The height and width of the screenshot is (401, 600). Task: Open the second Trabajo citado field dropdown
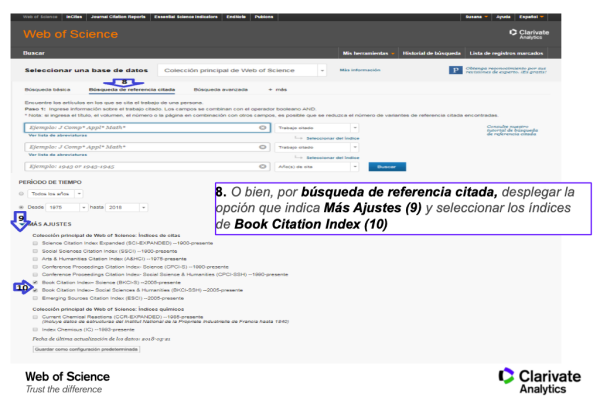tap(316, 147)
